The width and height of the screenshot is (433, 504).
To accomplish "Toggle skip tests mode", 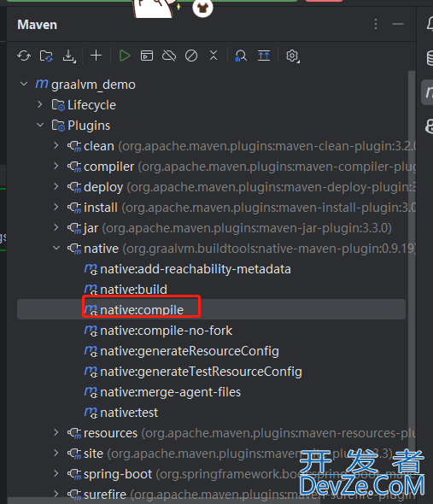I will pos(191,56).
